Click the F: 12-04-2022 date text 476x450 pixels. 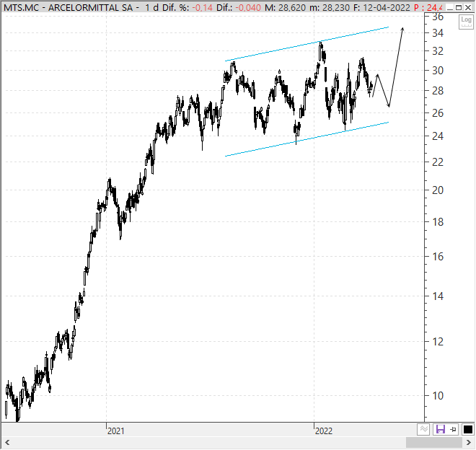(382, 7)
